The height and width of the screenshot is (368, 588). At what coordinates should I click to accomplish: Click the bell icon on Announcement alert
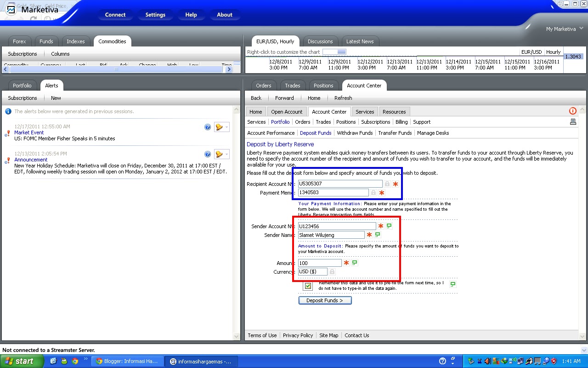(x=220, y=154)
